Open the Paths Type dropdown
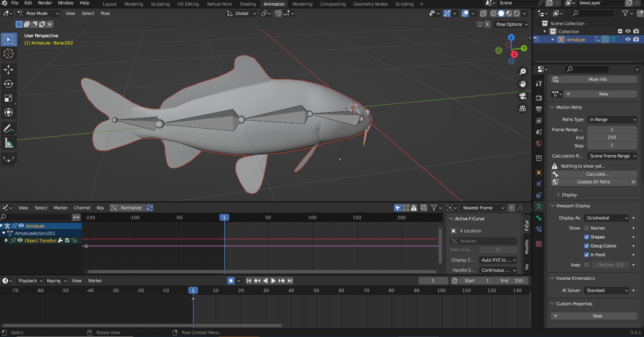Screen dimensions: 644x337 click(x=612, y=119)
